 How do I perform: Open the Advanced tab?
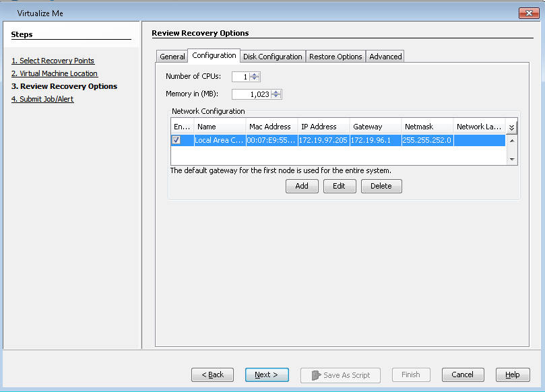[385, 57]
